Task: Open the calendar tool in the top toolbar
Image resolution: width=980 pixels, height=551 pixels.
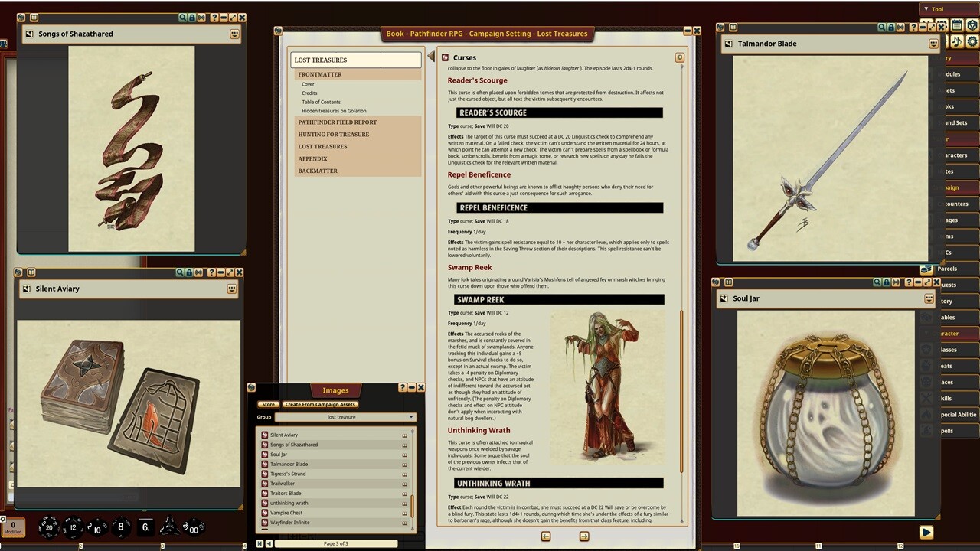Action: tap(957, 25)
